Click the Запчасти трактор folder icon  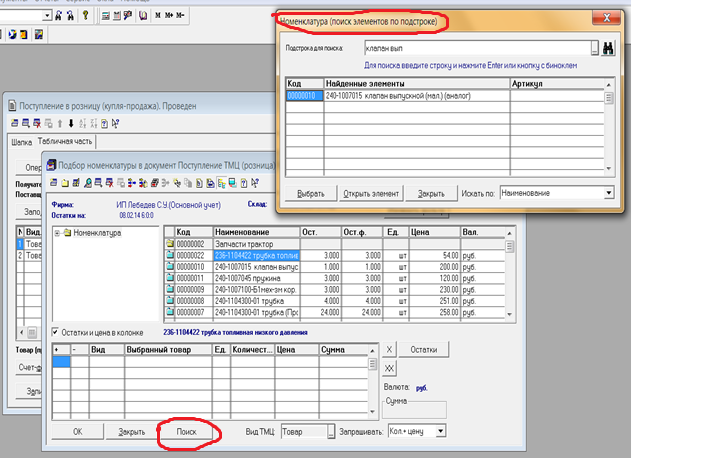click(170, 244)
